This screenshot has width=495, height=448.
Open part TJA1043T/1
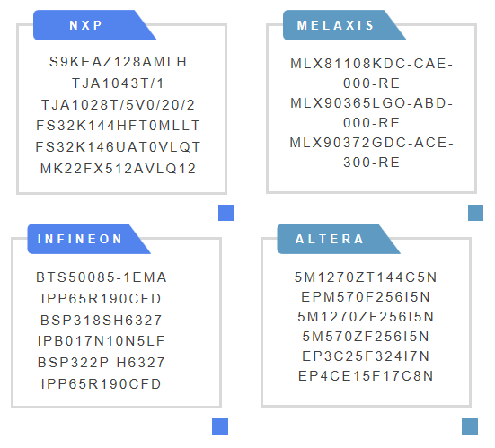[118, 83]
